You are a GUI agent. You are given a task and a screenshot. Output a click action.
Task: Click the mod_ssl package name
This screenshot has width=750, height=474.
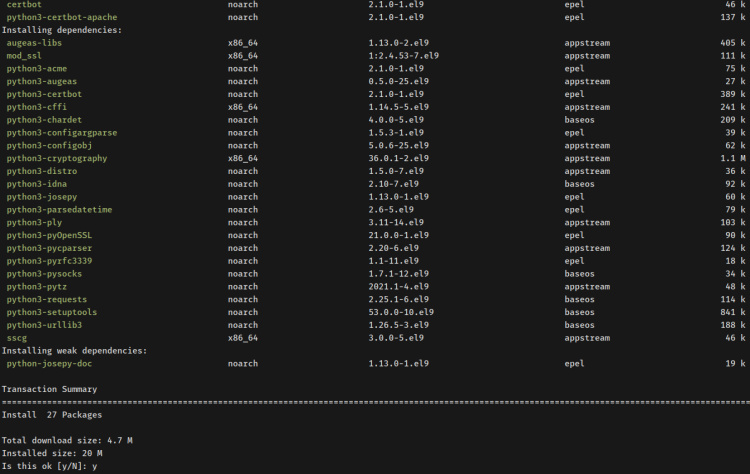[x=24, y=57]
